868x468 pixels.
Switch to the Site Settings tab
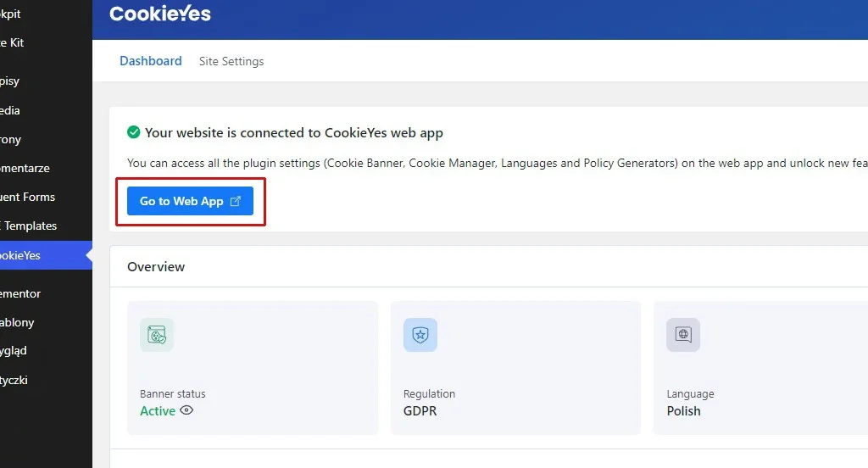pyautogui.click(x=231, y=61)
